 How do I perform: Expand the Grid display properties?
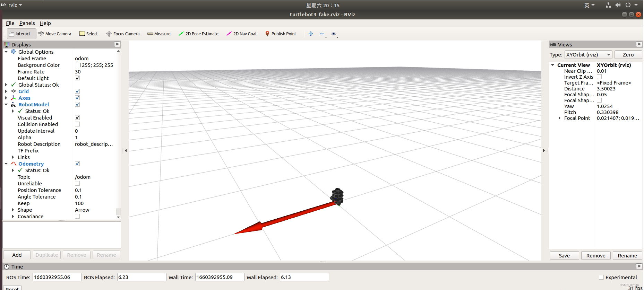[x=6, y=91]
